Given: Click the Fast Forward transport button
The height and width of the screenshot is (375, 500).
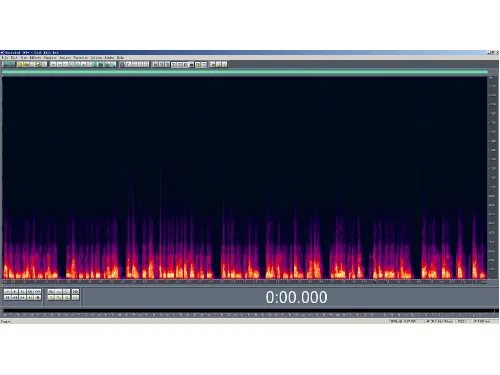Looking at the screenshot, I should (23, 297).
